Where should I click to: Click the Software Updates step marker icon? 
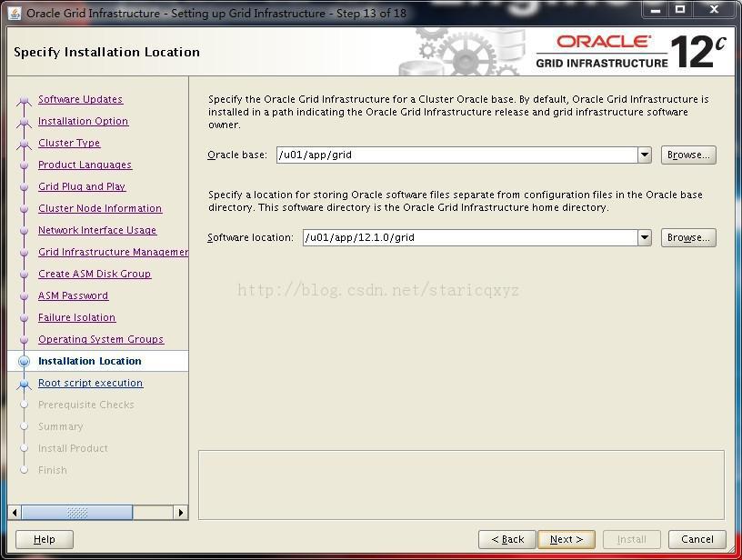point(24,101)
